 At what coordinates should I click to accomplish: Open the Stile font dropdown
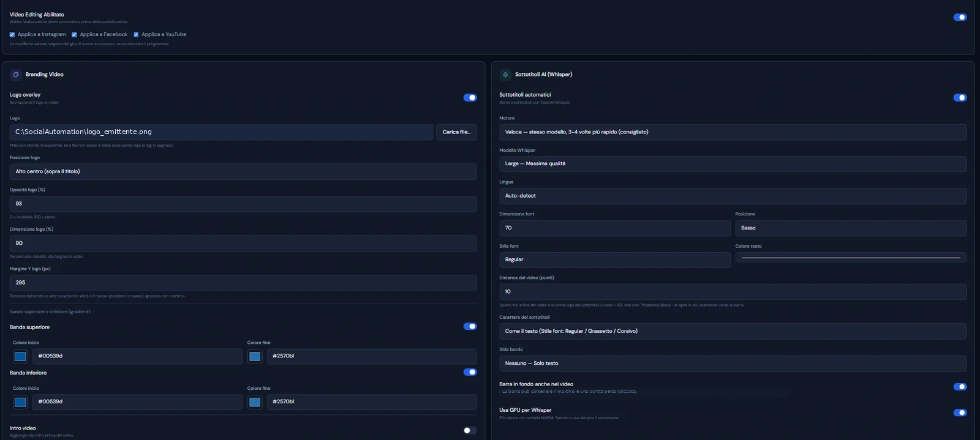click(615, 260)
